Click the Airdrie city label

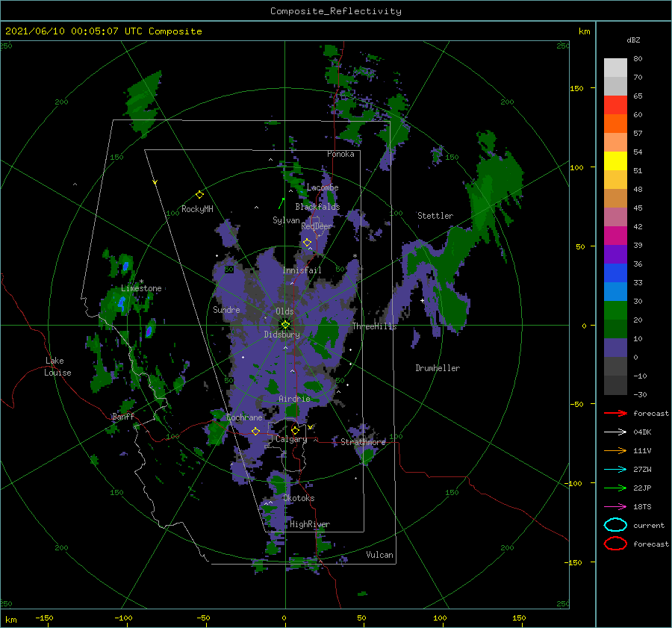[294, 399]
